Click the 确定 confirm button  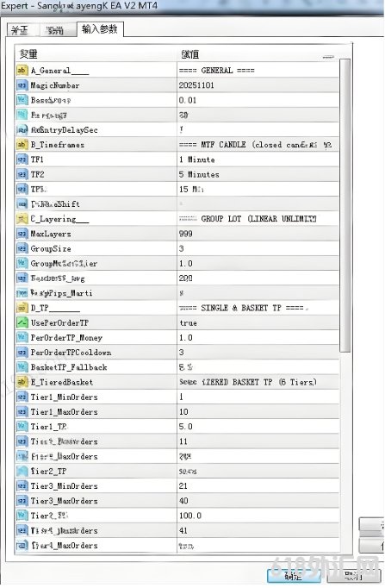tap(293, 576)
